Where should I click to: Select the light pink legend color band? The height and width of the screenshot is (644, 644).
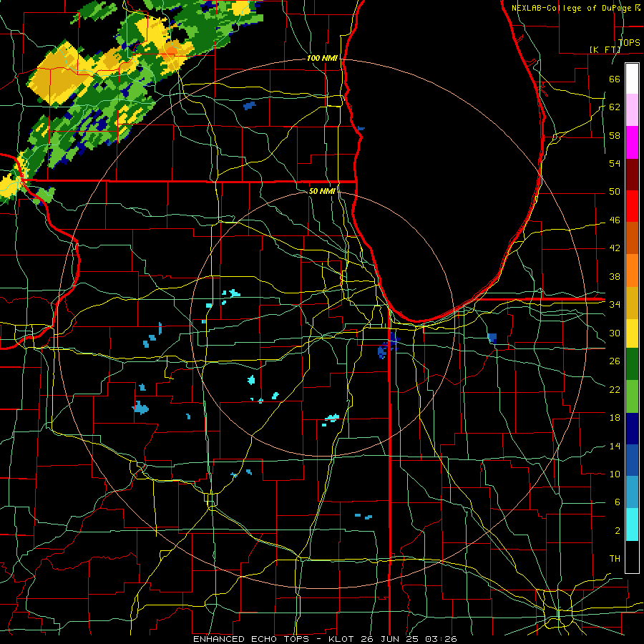click(x=632, y=110)
